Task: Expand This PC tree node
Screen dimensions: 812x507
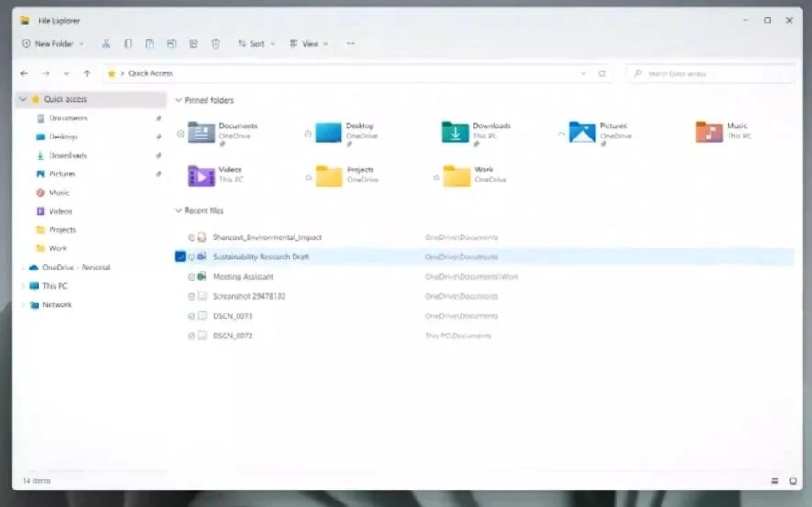Action: click(22, 287)
